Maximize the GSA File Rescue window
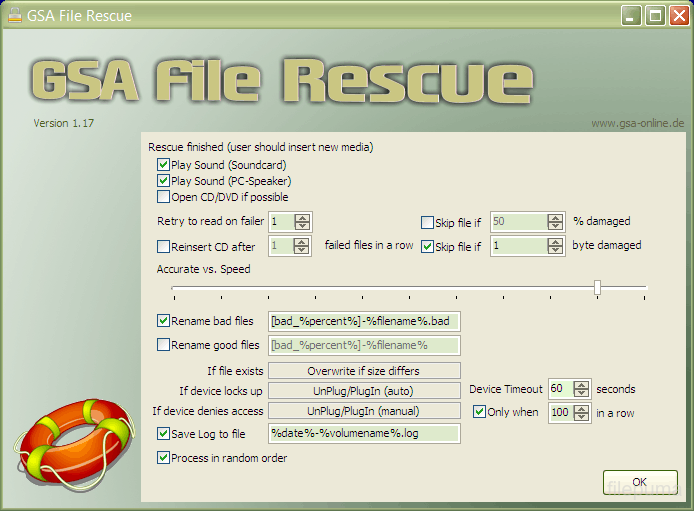Viewport: 694px width, 511px height. 654,15
